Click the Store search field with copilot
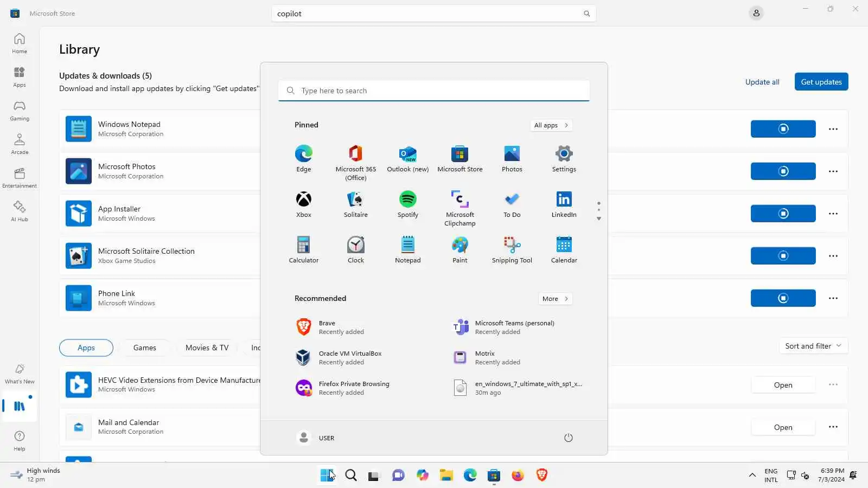Image resolution: width=868 pixels, height=488 pixels. 433,14
